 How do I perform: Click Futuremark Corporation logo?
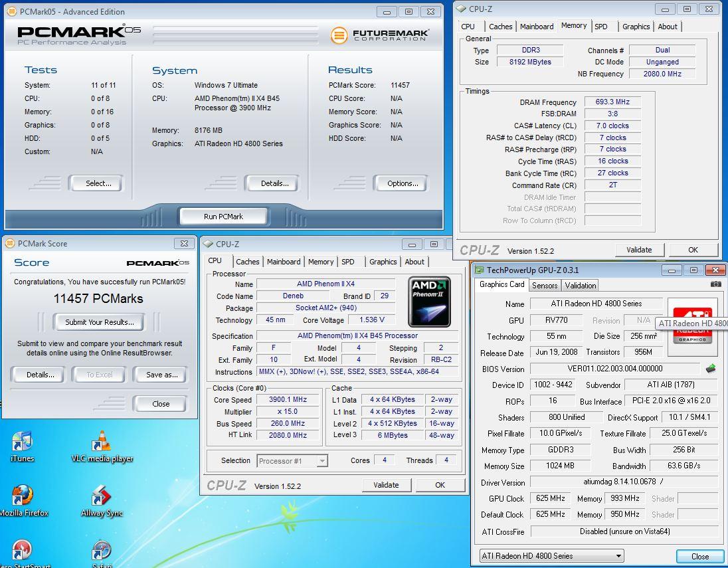(379, 35)
